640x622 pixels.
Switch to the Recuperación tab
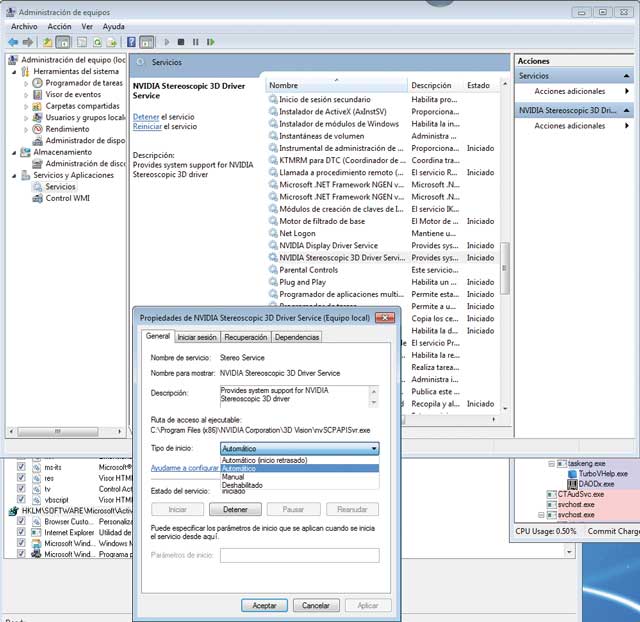click(x=245, y=338)
